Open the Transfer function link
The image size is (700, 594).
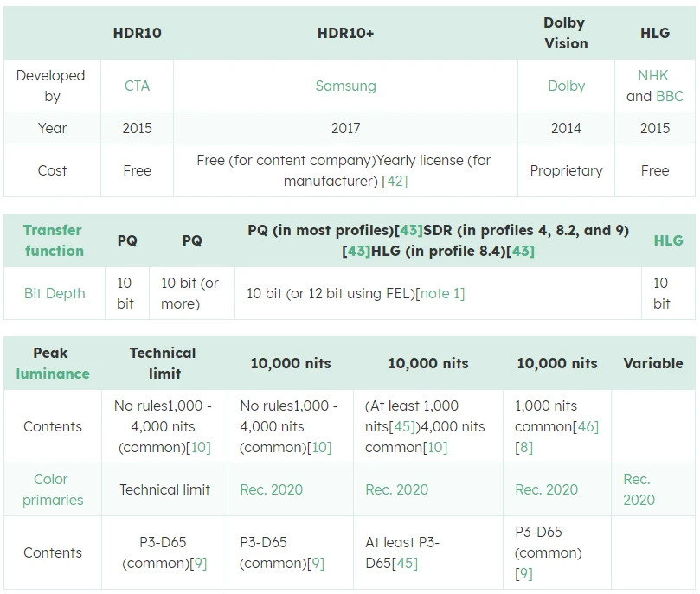[x=53, y=240]
